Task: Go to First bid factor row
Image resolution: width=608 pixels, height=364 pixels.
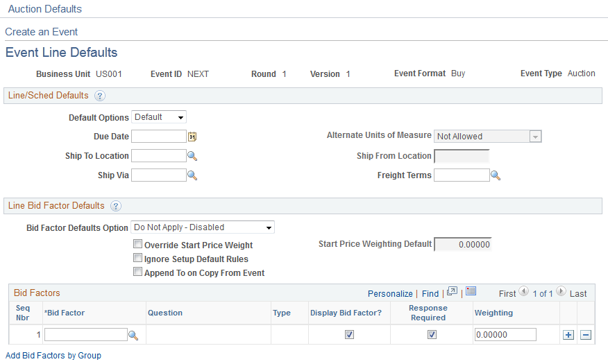Action: click(x=507, y=294)
